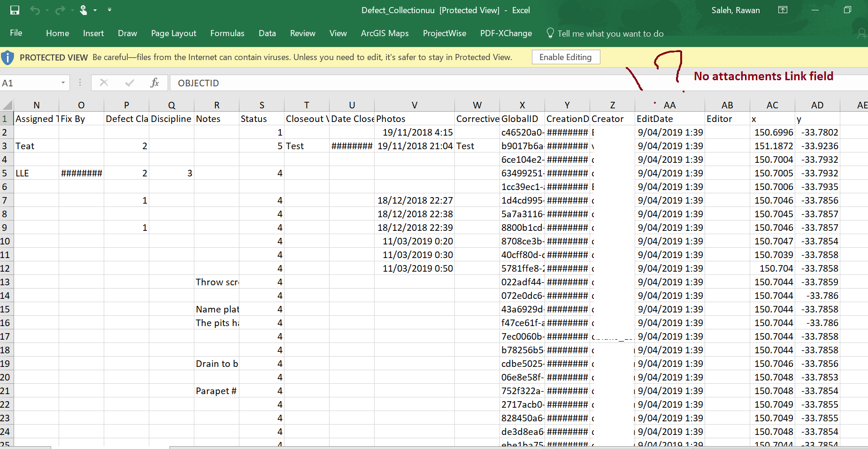Click the Editor header cell
The image size is (868, 449).
pos(727,119)
